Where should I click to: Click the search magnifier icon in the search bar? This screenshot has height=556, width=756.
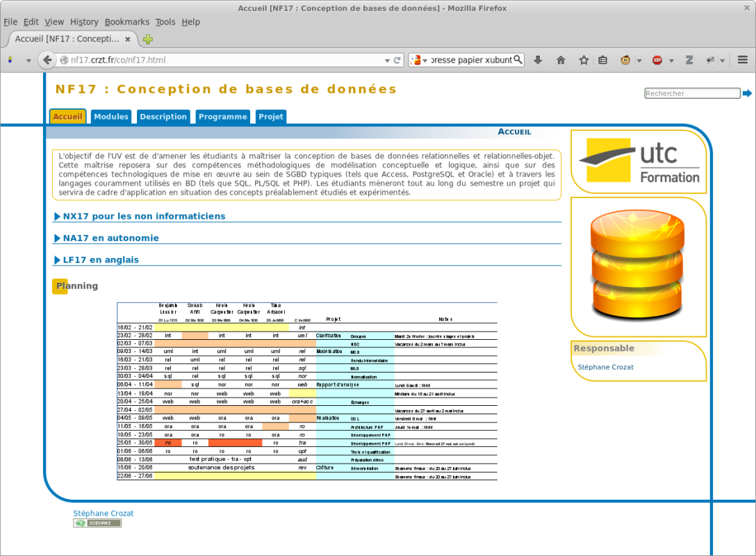[x=518, y=59]
